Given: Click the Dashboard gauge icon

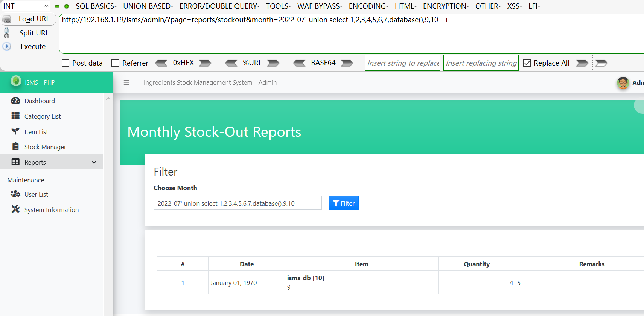Looking at the screenshot, I should (x=15, y=101).
